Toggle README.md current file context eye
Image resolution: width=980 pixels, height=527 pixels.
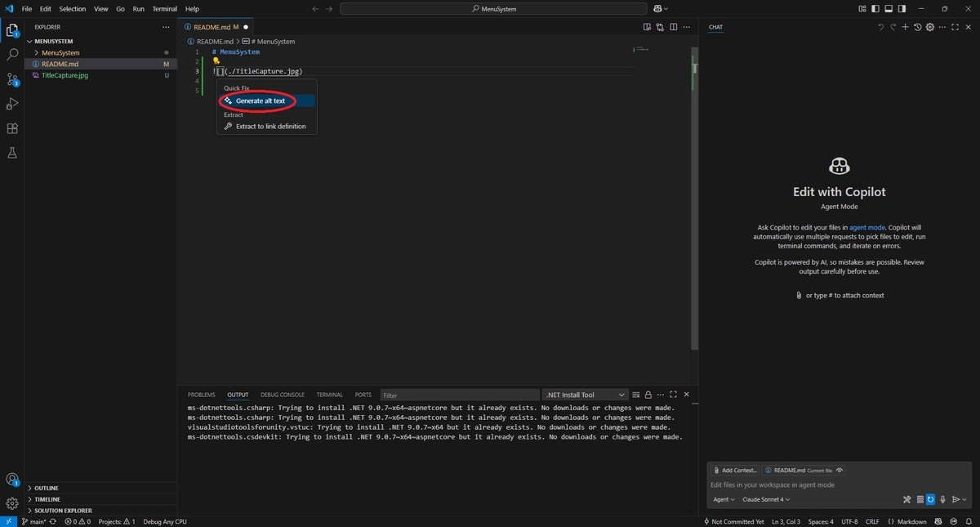tap(840, 471)
